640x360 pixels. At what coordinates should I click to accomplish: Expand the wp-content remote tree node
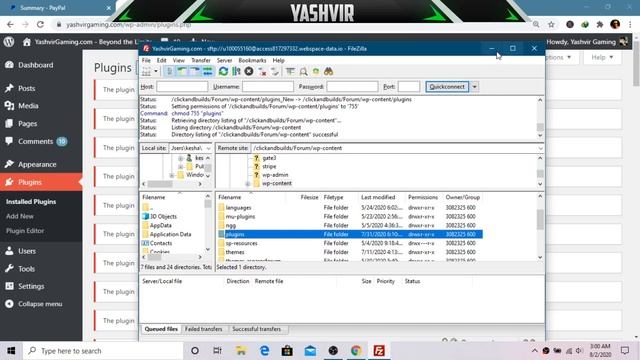click(247, 184)
